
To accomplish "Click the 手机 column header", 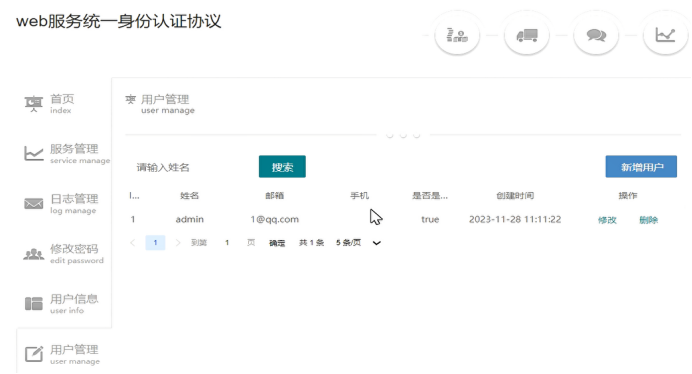I will pyautogui.click(x=359, y=196).
